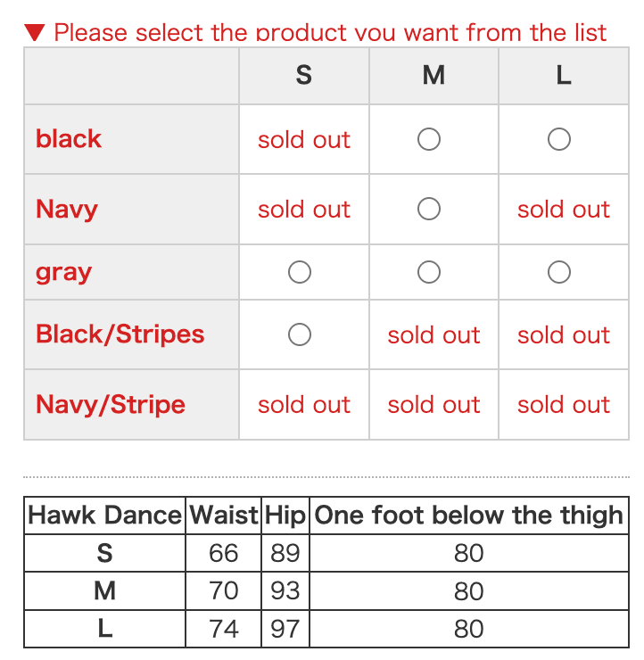Pick gray in size M
Viewport: 644px width, 660px height.
coord(429,272)
